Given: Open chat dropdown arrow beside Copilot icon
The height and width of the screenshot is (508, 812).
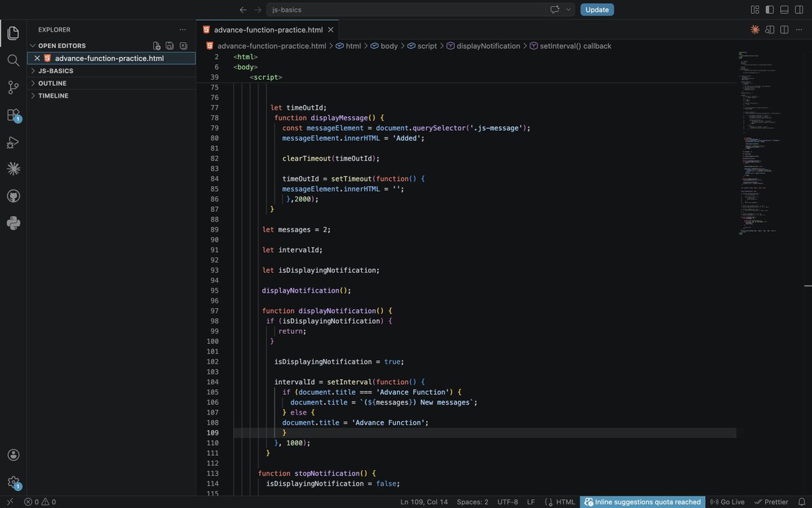Looking at the screenshot, I should coord(568,9).
